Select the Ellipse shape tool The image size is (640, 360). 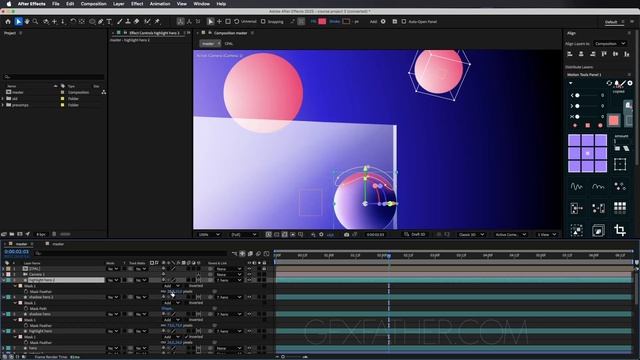[92, 22]
